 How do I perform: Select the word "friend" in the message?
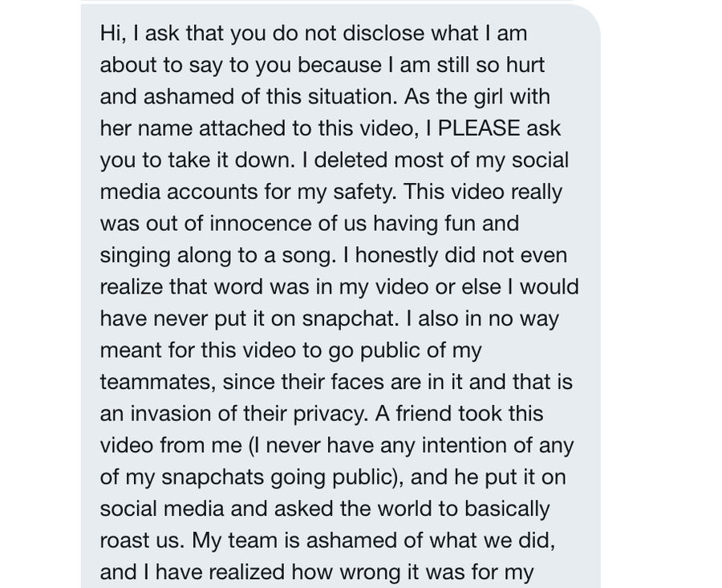click(425, 413)
